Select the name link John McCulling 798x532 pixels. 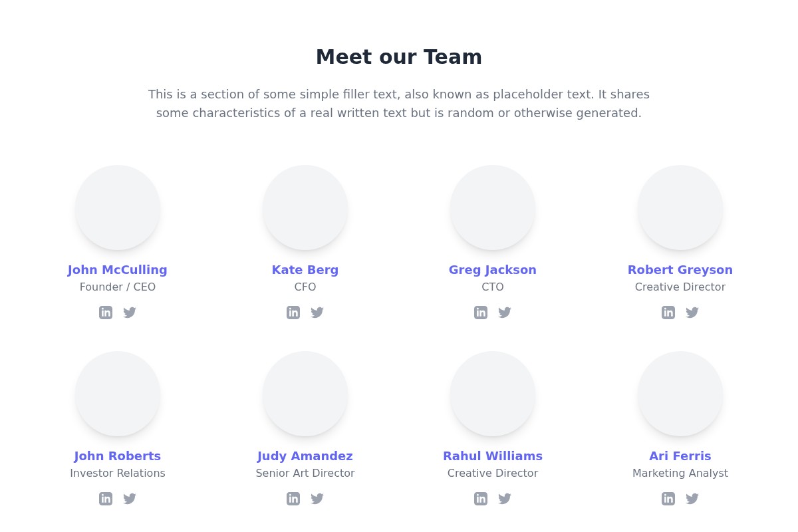click(x=117, y=269)
